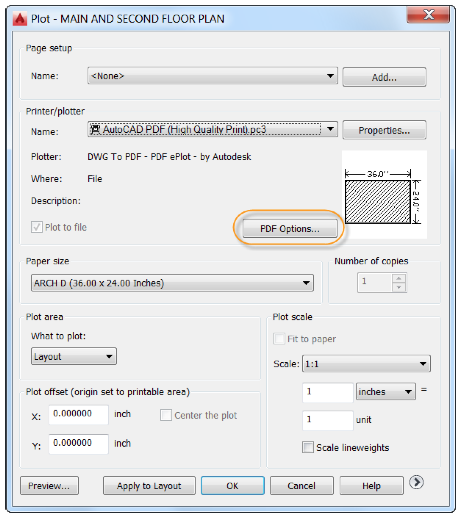Close the Plot dialog window
Viewport: 457px width, 518px height.
428,15
